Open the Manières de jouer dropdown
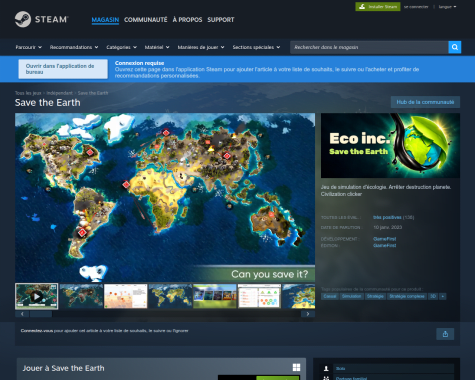 (201, 47)
